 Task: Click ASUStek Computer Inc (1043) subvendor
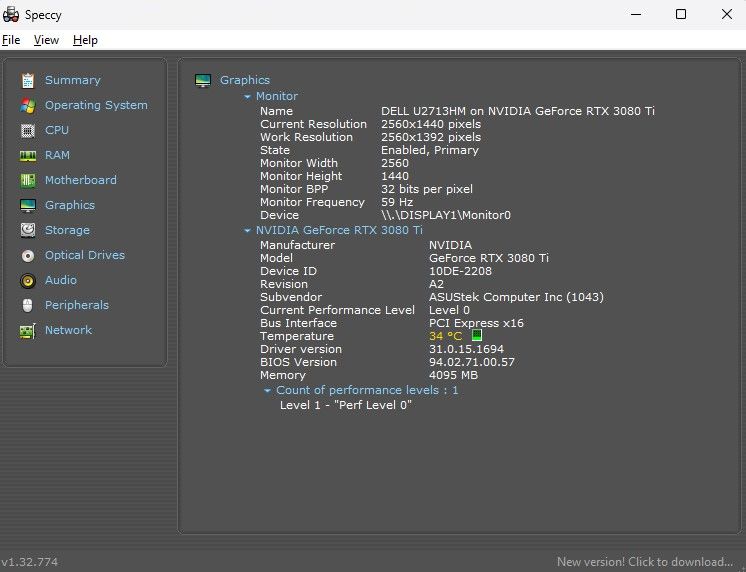pyautogui.click(x=516, y=297)
